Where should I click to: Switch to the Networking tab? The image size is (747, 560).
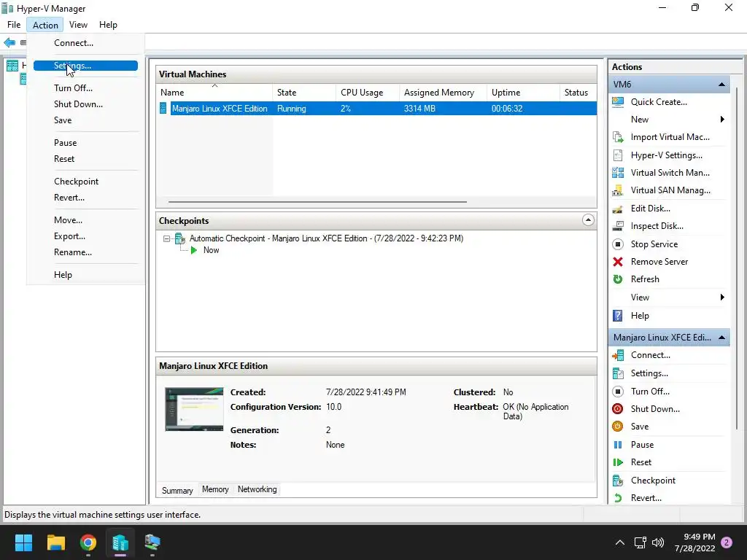pos(258,489)
